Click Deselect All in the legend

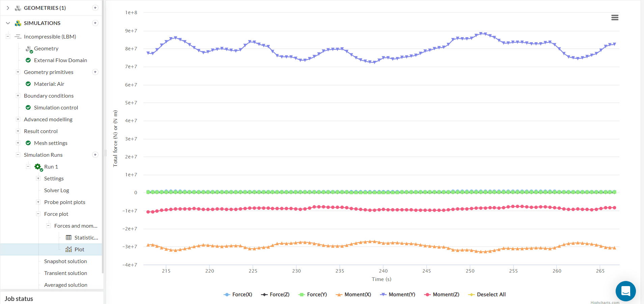pos(487,295)
